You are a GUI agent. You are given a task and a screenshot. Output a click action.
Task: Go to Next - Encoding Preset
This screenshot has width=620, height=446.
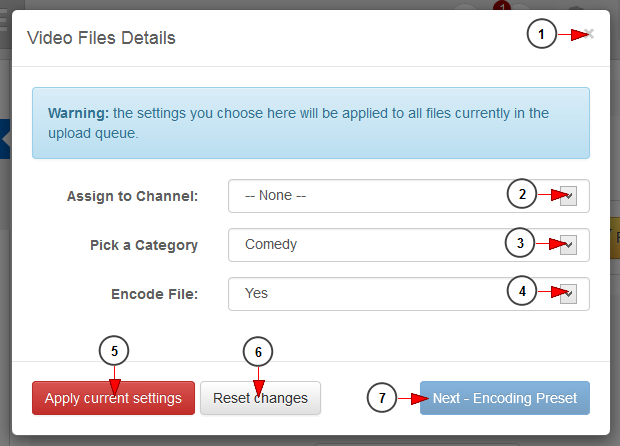tap(505, 398)
